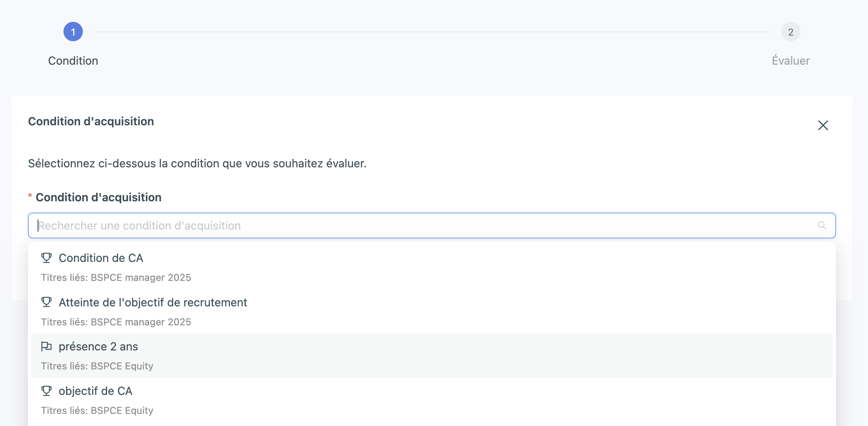Click trophy icon next to recruitment objective
The width and height of the screenshot is (868, 426).
pos(46,302)
